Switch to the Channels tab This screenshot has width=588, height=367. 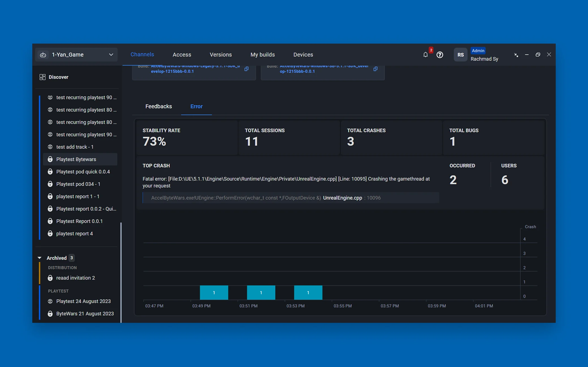tap(142, 54)
